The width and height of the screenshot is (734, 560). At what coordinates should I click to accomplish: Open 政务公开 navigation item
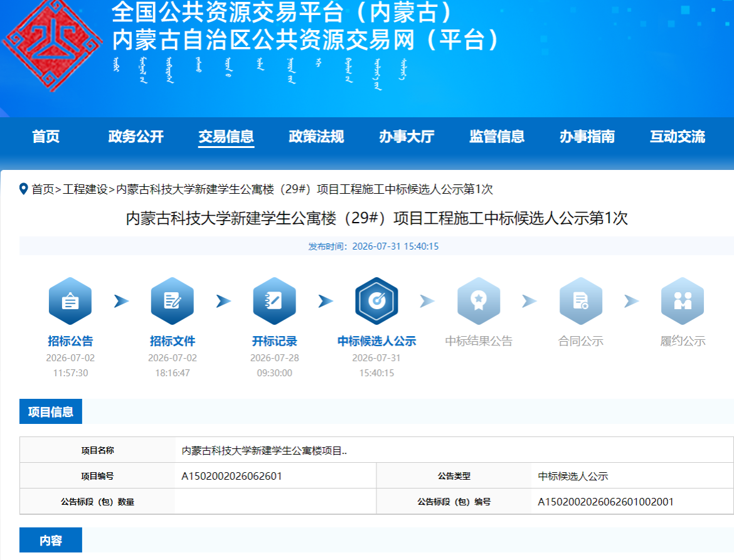point(136,137)
